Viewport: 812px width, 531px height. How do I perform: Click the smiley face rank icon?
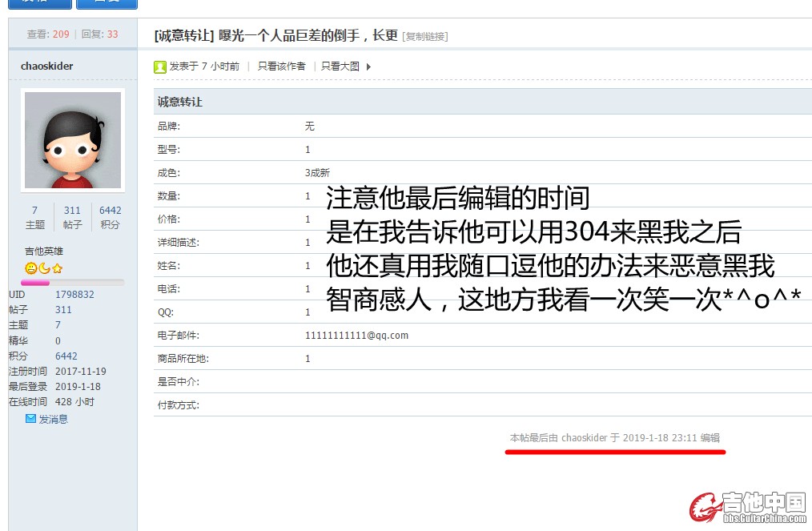[x=31, y=268]
